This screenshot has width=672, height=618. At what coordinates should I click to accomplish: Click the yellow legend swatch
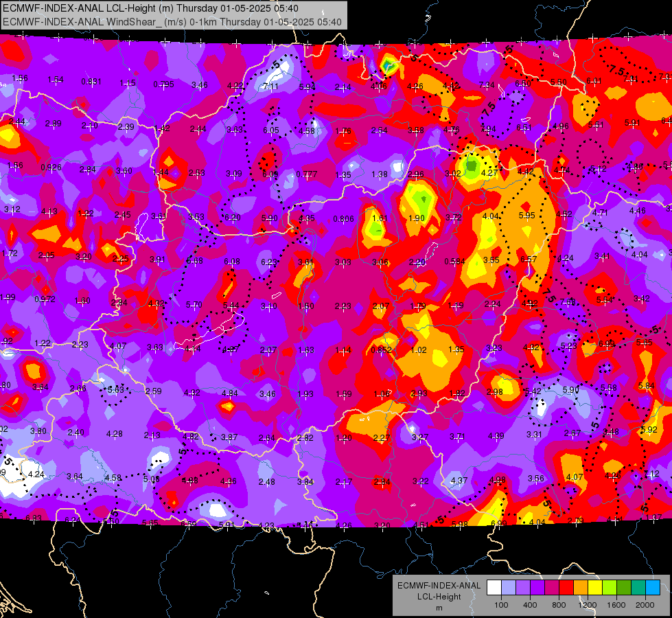coord(595,587)
